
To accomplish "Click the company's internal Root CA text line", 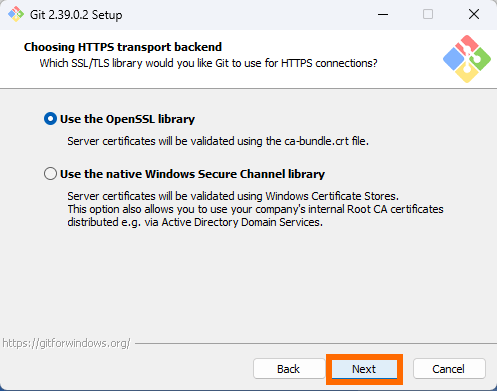I will point(255,209).
